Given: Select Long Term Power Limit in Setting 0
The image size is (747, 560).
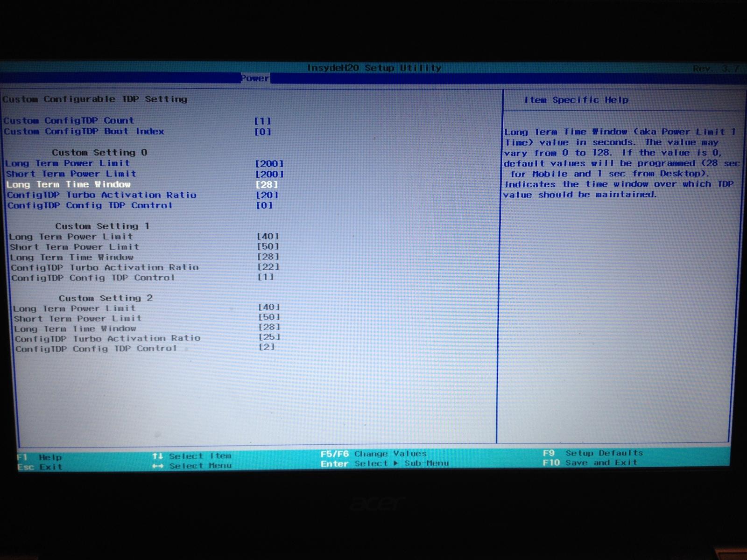Looking at the screenshot, I should tap(68, 163).
